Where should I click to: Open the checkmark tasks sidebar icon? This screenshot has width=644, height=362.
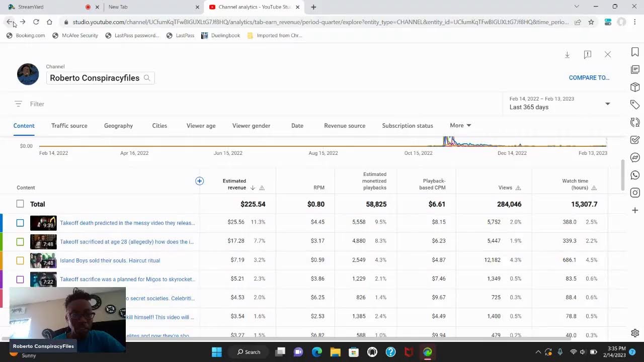(635, 140)
